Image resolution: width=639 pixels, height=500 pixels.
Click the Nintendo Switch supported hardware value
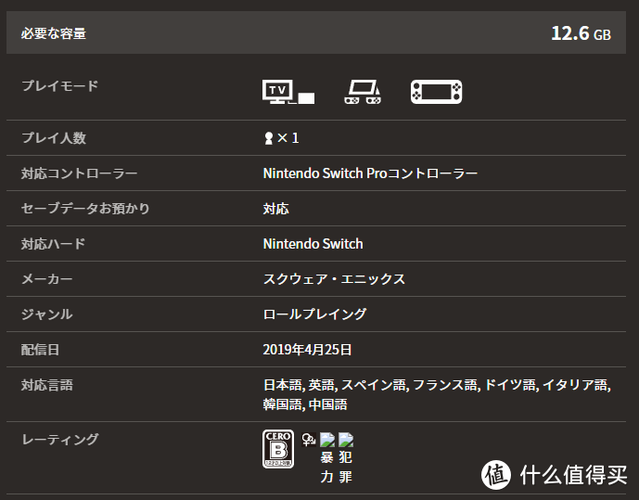click(x=313, y=244)
